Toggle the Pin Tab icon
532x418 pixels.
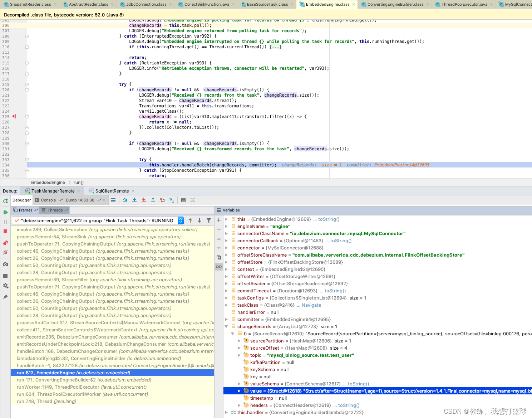coord(5,297)
